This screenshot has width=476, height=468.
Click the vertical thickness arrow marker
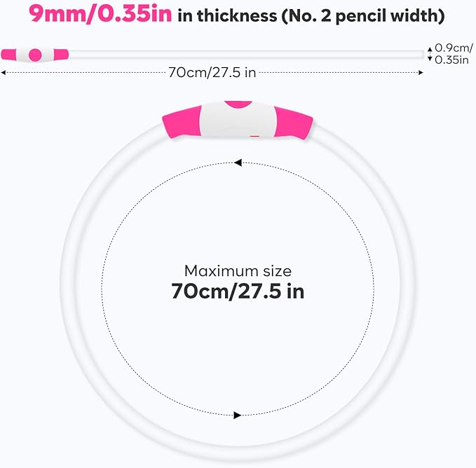(x=429, y=54)
